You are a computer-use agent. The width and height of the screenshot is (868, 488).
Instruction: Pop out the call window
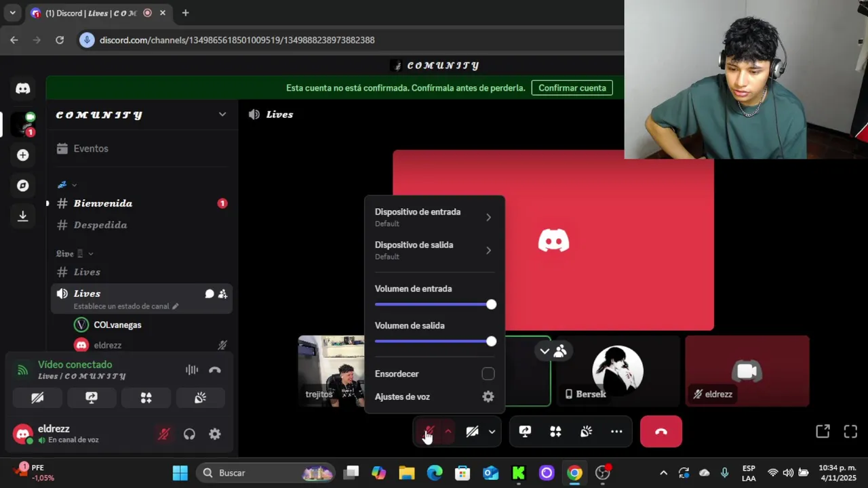(823, 432)
